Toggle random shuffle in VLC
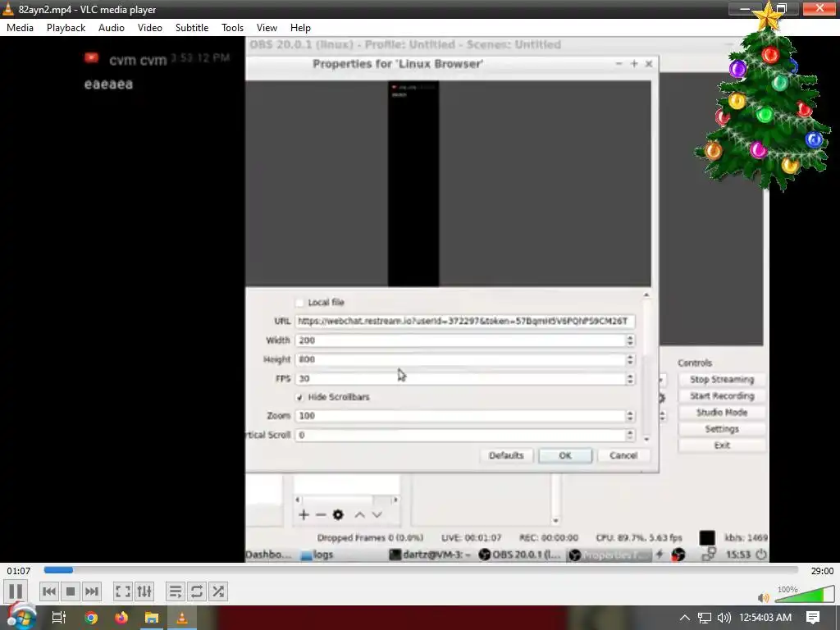840x630 pixels. tap(218, 591)
